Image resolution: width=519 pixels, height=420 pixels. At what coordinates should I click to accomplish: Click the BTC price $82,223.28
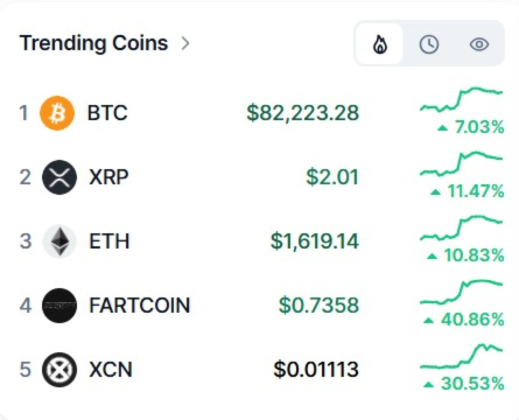(x=303, y=113)
